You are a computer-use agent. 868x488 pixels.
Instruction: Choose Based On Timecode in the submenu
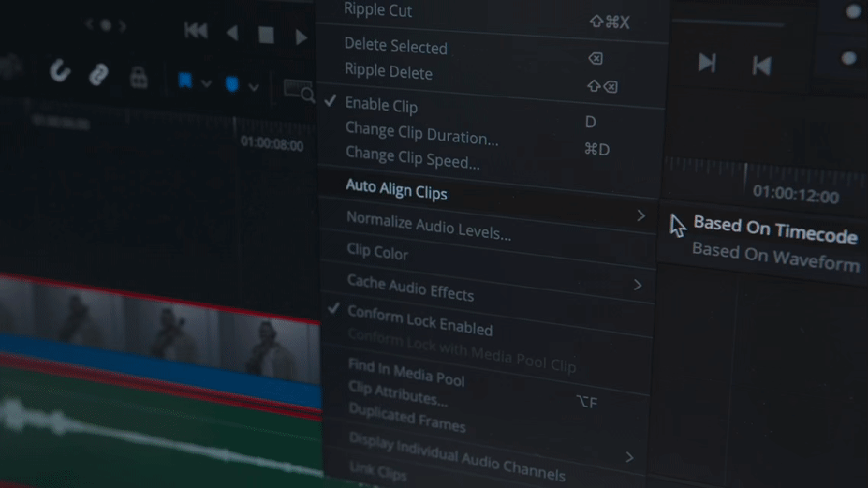point(775,230)
